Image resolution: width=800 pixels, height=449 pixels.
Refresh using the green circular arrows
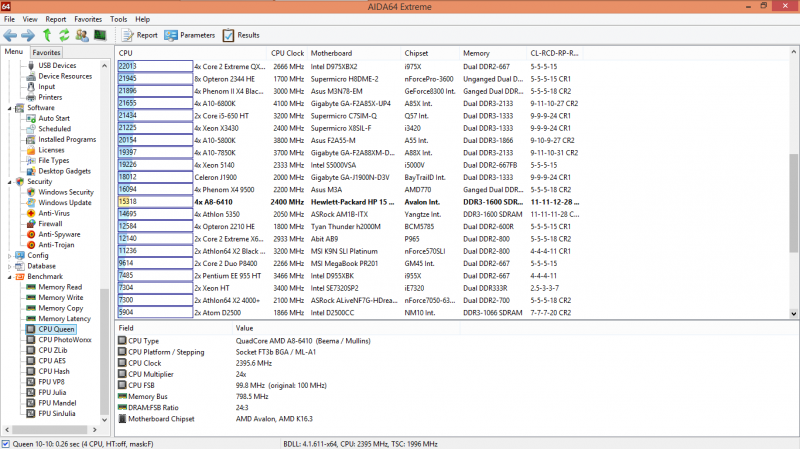[64, 35]
